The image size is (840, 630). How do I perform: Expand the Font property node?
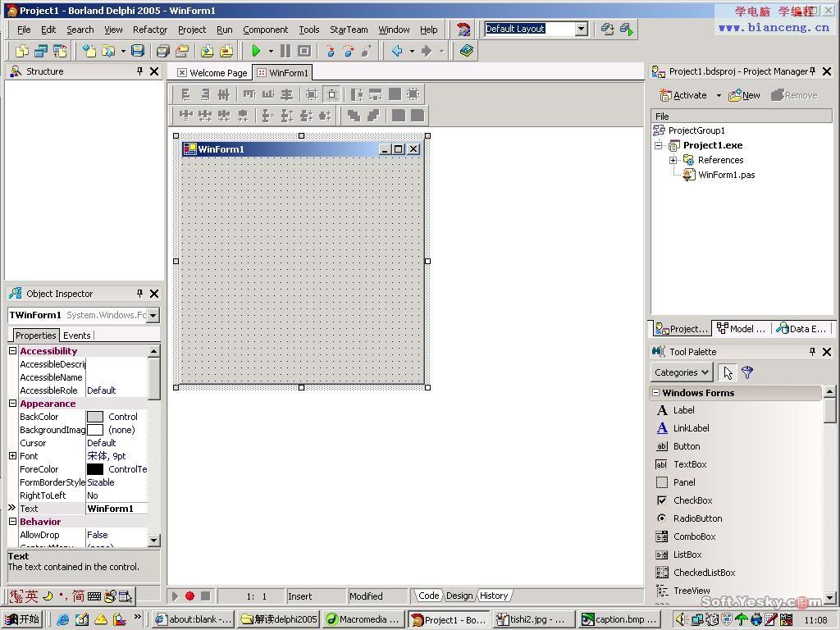(13, 455)
